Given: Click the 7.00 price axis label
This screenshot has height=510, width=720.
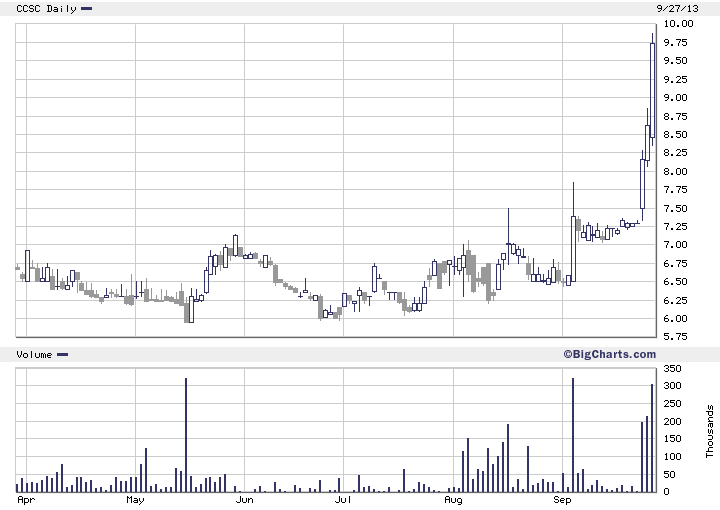Looking at the screenshot, I should [675, 245].
